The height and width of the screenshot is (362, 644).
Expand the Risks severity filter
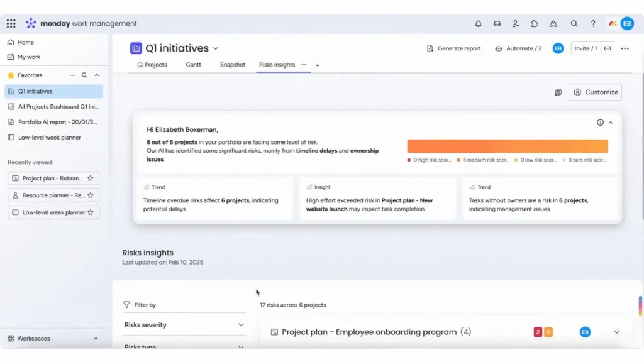tap(240, 325)
